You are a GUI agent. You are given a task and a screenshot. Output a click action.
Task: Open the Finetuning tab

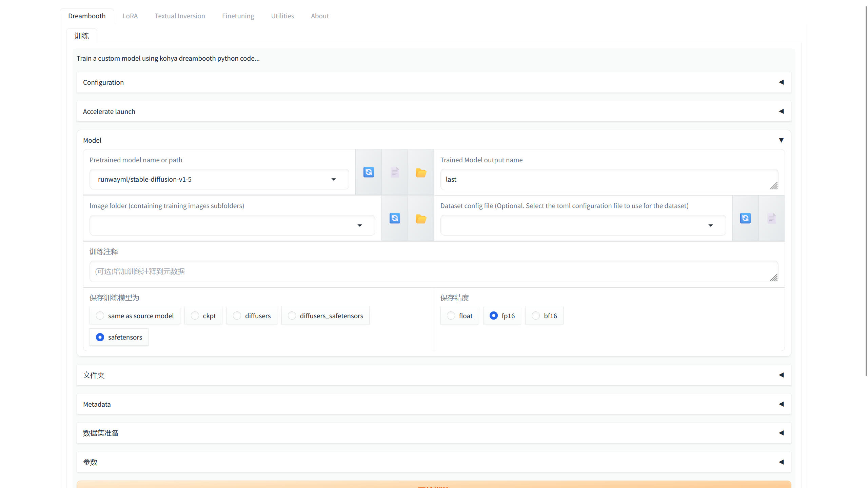click(x=238, y=16)
